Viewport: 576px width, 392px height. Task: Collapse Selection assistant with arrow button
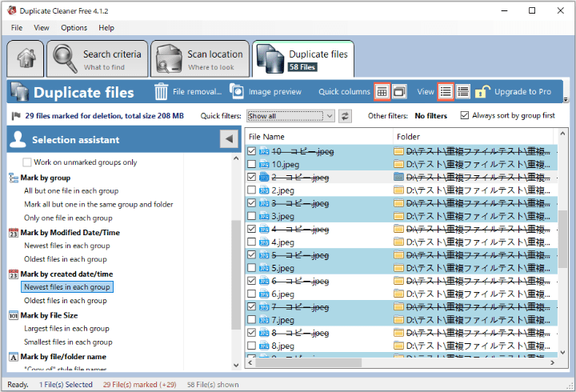[x=229, y=139]
